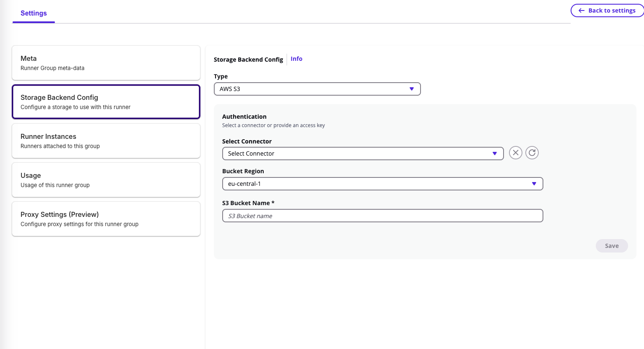Image resolution: width=644 pixels, height=349 pixels.
Task: Click the Select Connector field's triangle arrow
Action: click(495, 154)
